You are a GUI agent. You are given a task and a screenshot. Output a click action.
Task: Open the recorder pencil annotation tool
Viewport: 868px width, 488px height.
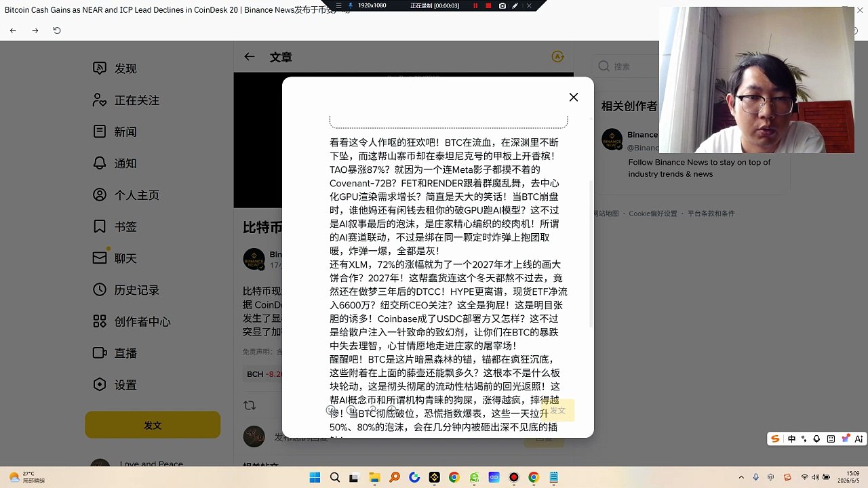click(515, 5)
